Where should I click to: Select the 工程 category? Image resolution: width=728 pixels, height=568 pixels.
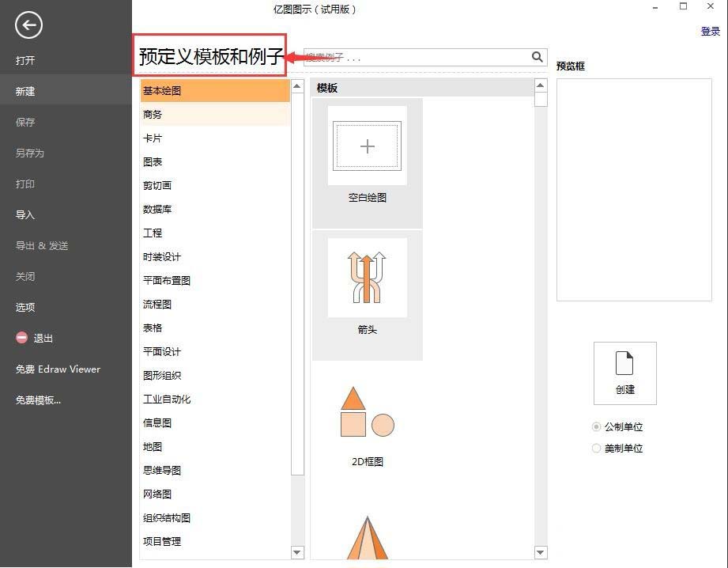coord(215,233)
